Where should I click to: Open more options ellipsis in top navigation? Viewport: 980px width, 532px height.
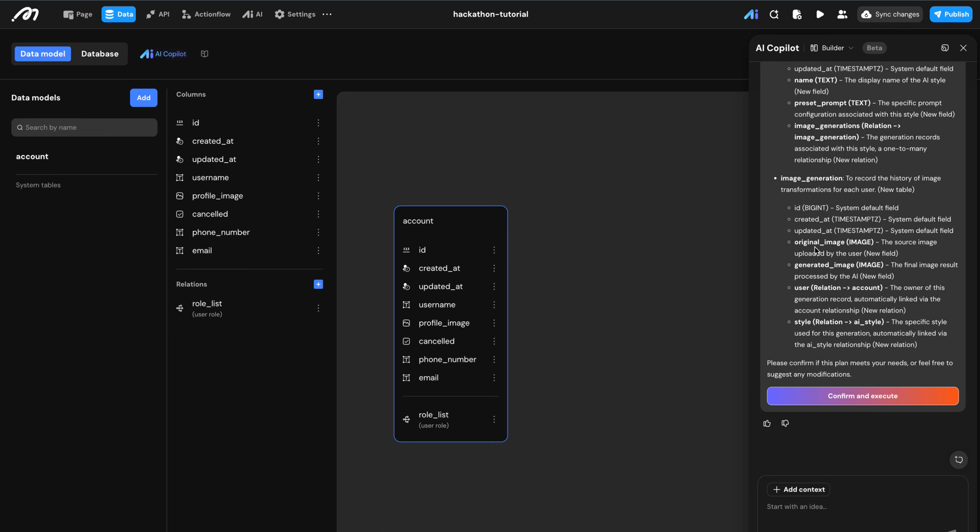(327, 14)
